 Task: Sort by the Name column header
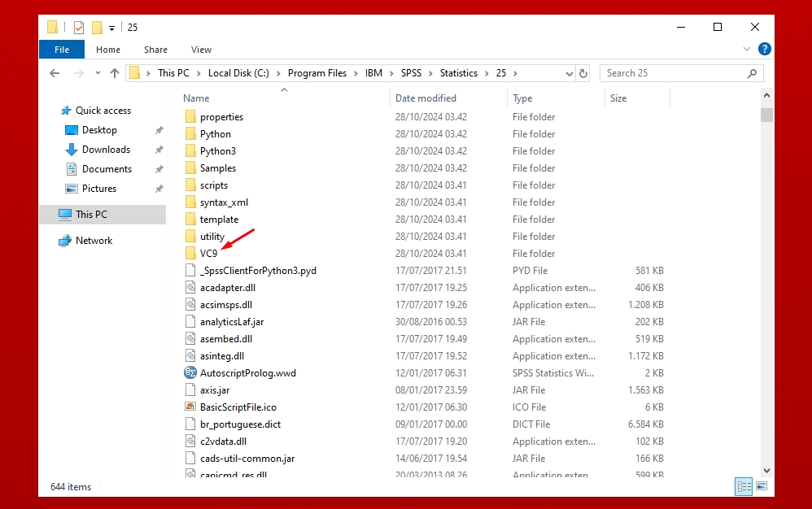196,98
